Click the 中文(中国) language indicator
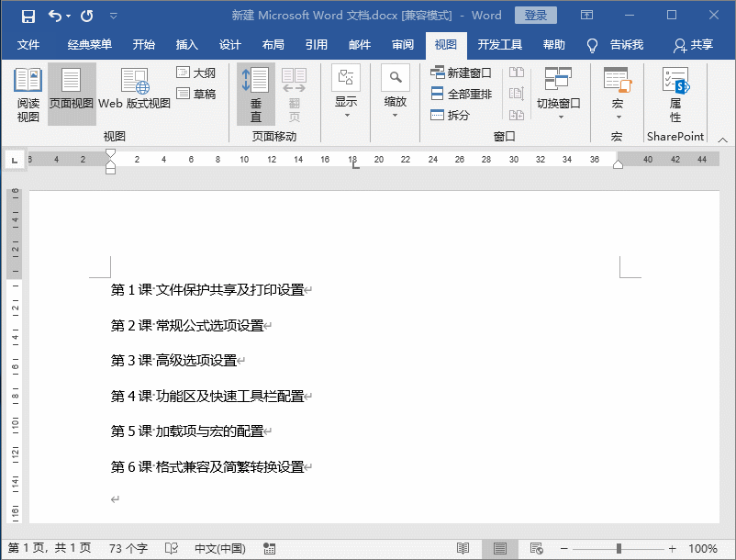 pyautogui.click(x=220, y=548)
